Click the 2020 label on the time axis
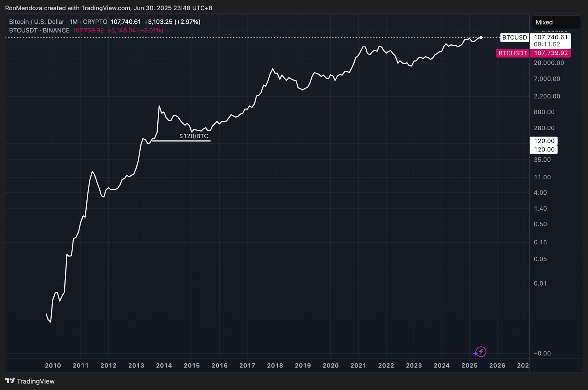Viewport: 588px width, 390px height. tap(330, 366)
